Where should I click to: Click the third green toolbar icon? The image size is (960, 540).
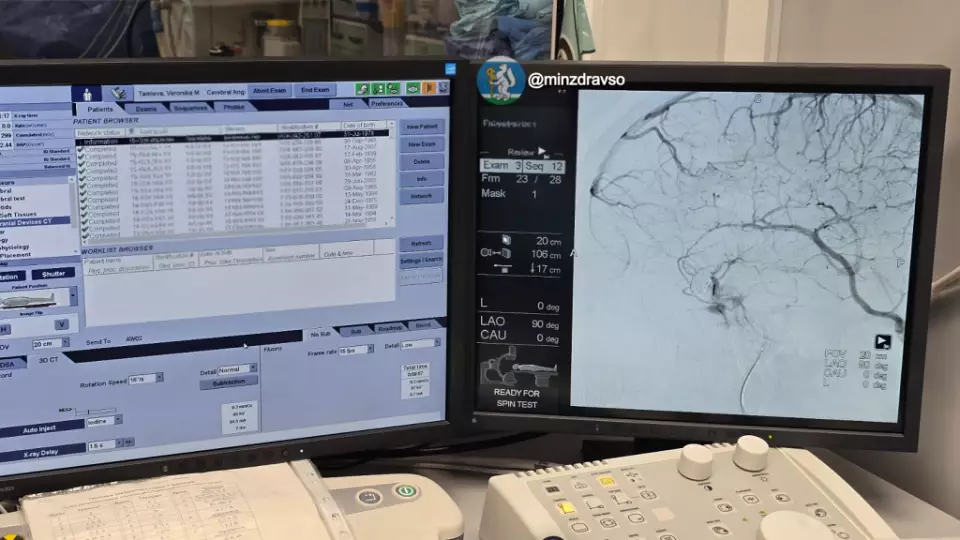393,89
